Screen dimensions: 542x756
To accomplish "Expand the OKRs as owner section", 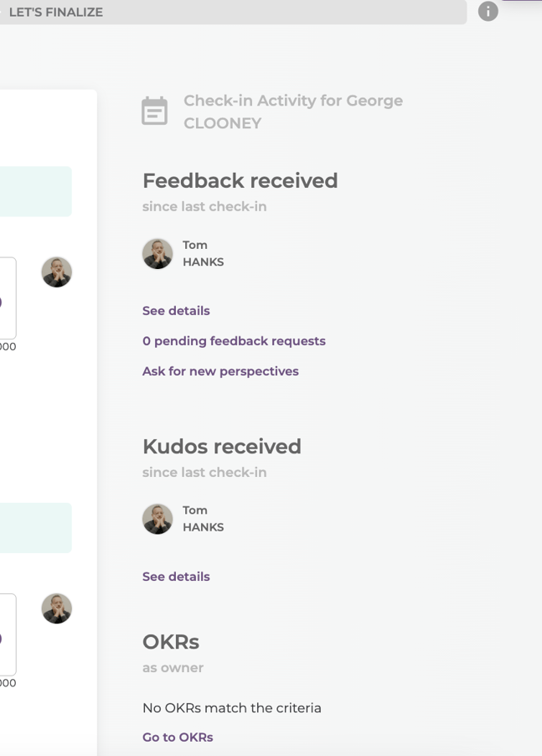I will point(171,643).
